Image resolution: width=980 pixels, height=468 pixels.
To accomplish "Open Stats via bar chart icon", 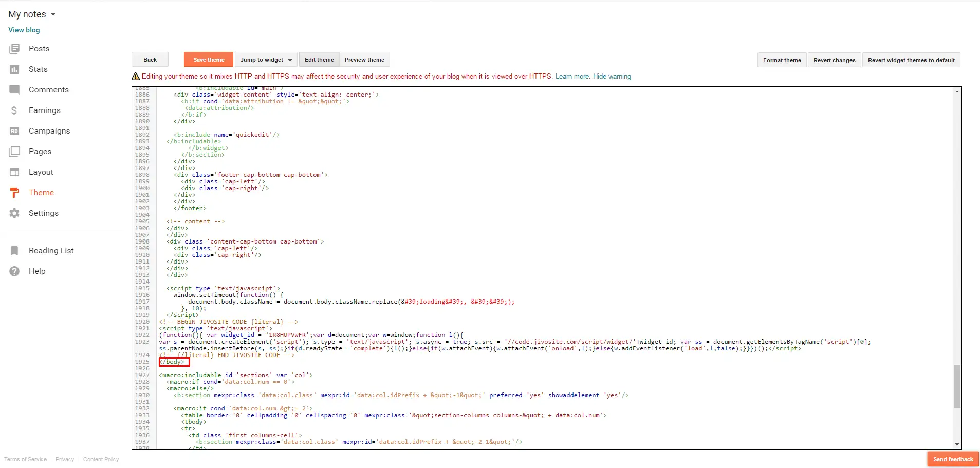I will (x=14, y=69).
